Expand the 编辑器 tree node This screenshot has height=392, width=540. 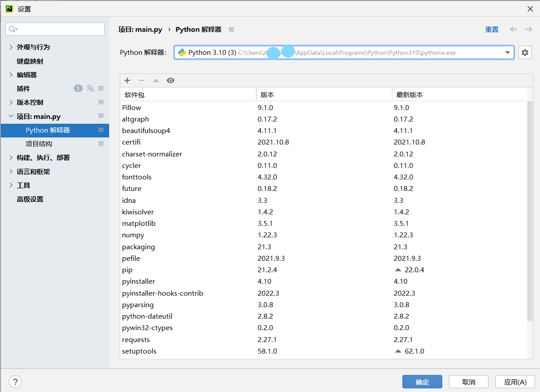(x=11, y=75)
